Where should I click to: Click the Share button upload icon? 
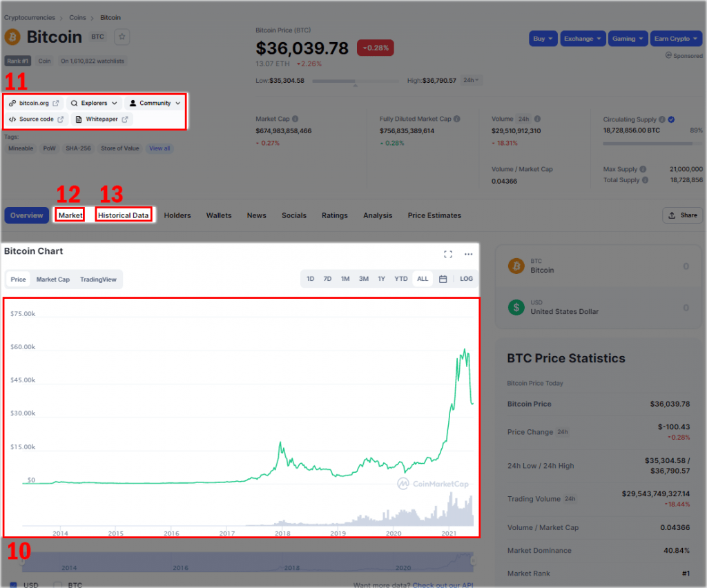tap(672, 215)
